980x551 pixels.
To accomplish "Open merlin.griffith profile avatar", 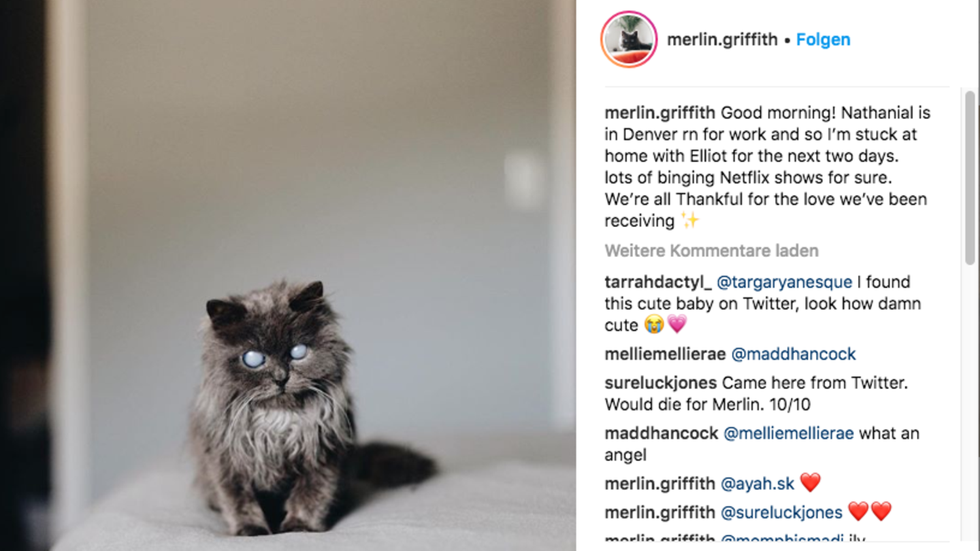I will 629,39.
